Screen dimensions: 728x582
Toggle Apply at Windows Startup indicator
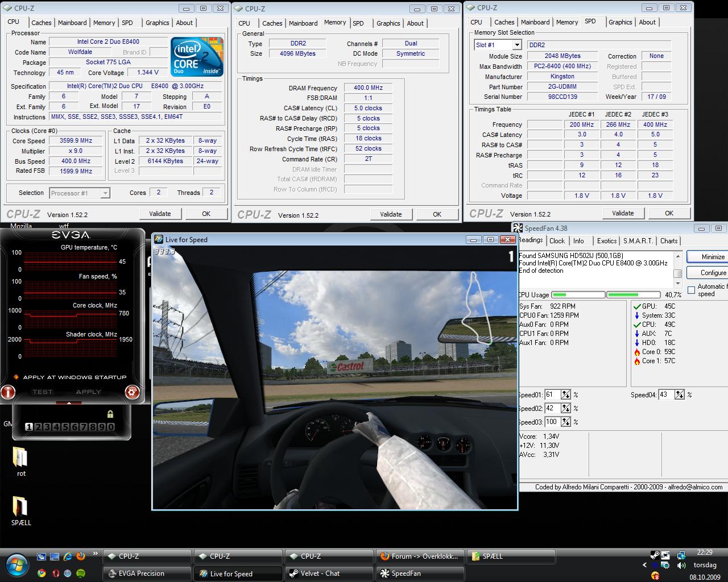click(16, 377)
